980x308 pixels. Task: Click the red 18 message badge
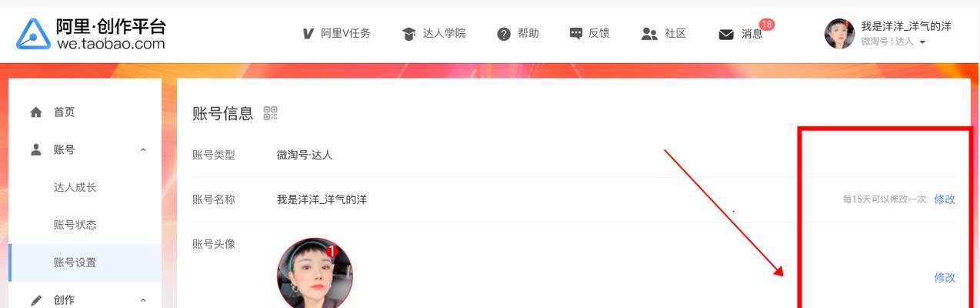click(766, 25)
